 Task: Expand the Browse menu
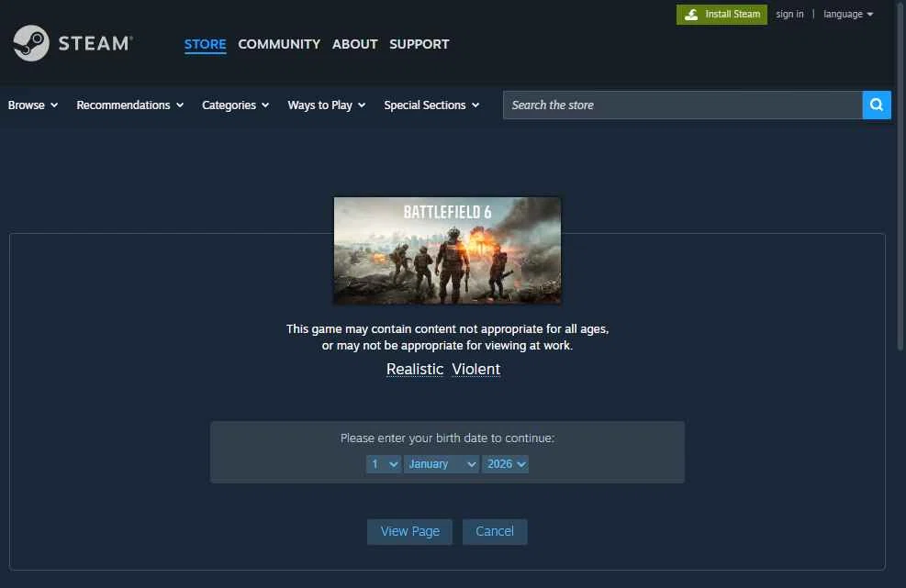point(33,105)
